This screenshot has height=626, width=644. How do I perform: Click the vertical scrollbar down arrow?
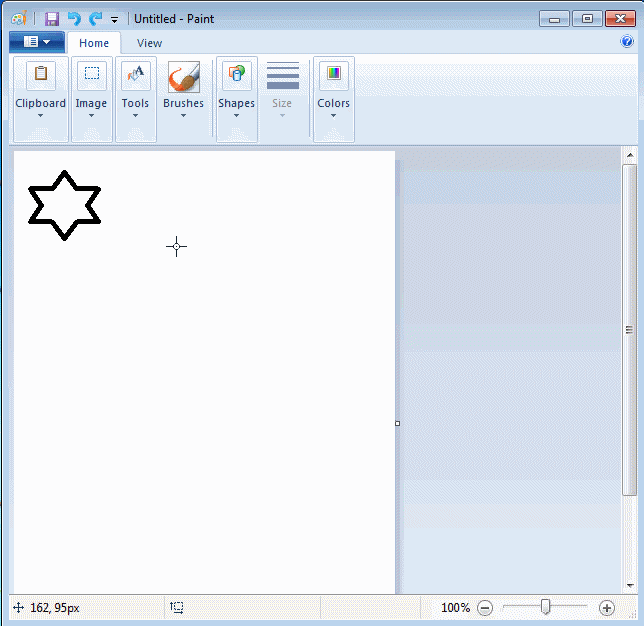(629, 585)
